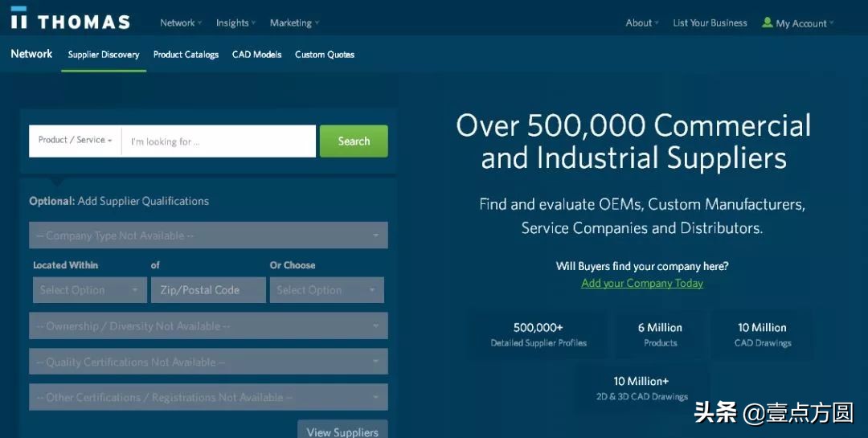Click the Zip/Postal Code field

coord(208,290)
